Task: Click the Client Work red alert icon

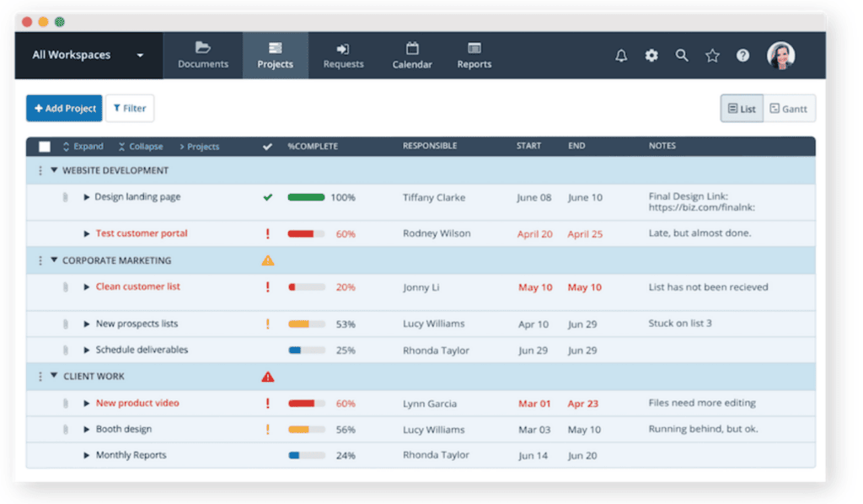Action: 268,377
